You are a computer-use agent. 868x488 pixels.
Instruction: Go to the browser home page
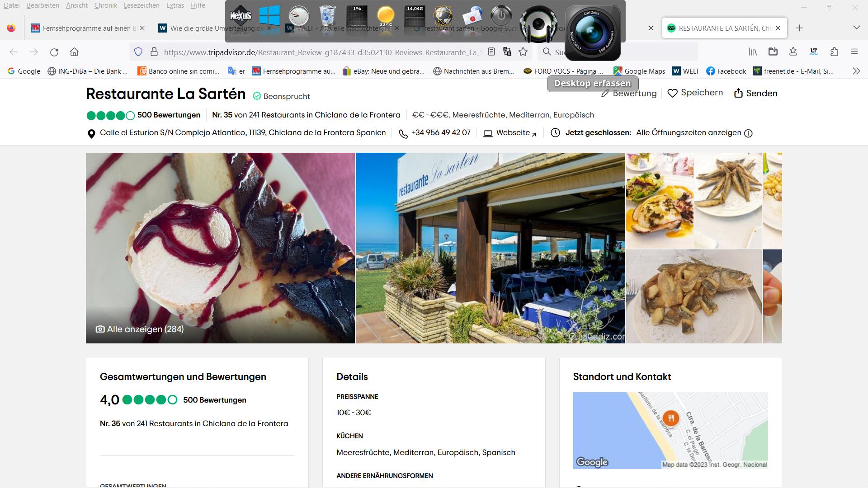[x=75, y=52]
